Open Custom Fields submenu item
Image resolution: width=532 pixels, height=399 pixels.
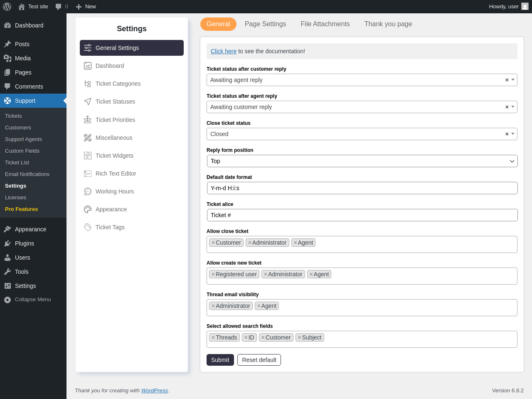(x=22, y=151)
